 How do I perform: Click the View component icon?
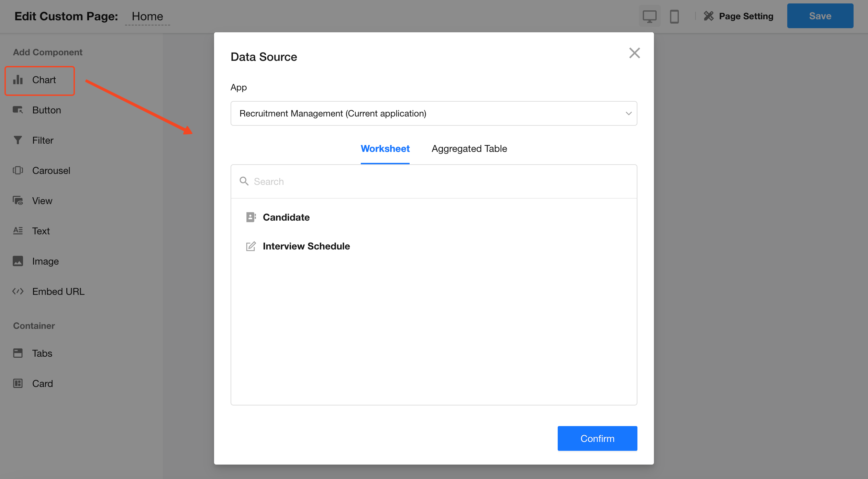[18, 201]
